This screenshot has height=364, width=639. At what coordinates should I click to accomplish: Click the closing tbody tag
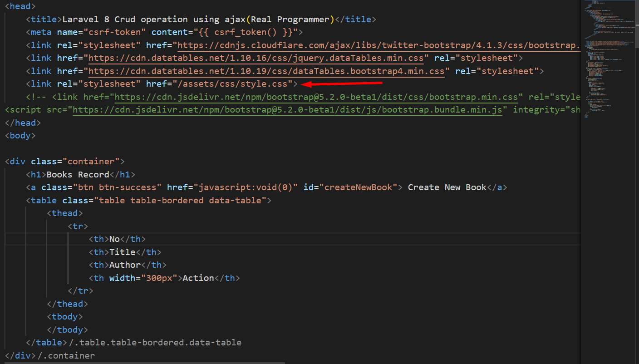(x=68, y=330)
